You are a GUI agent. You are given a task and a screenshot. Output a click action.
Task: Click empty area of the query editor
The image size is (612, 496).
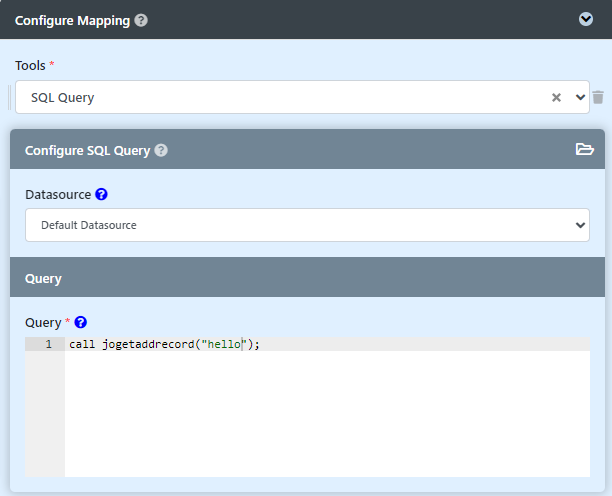[326, 420]
